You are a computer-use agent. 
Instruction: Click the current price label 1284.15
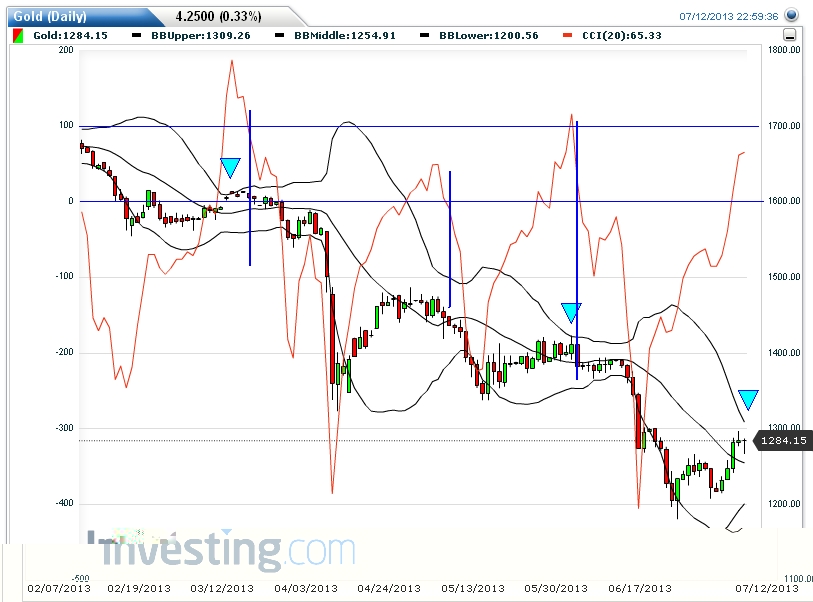pos(783,440)
